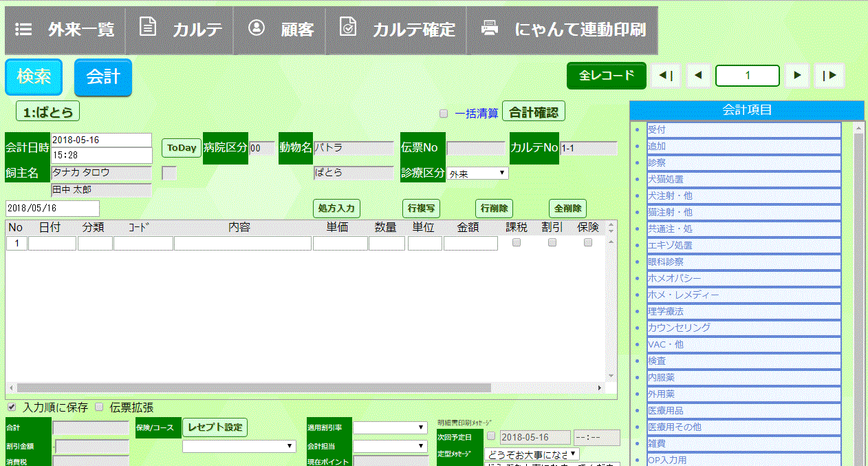Select 犬猫処置 in 会計項目 list
The height and width of the screenshot is (466, 868).
coord(744,179)
